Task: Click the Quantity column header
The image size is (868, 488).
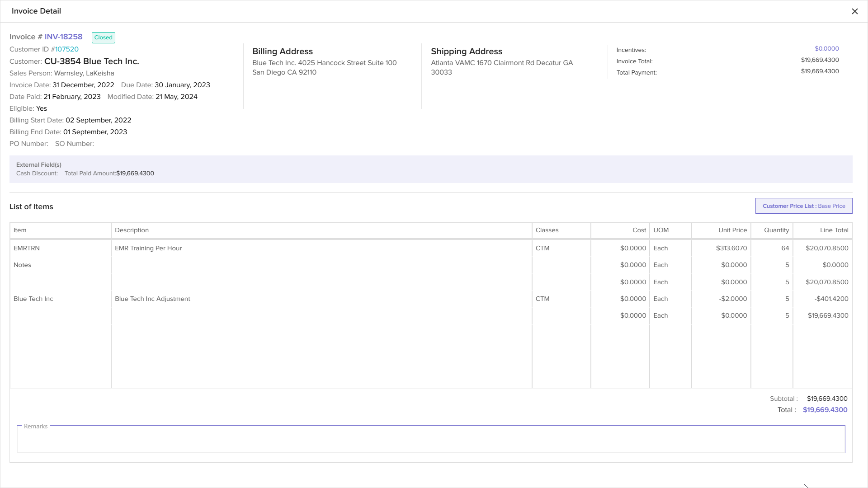Action: (x=776, y=230)
